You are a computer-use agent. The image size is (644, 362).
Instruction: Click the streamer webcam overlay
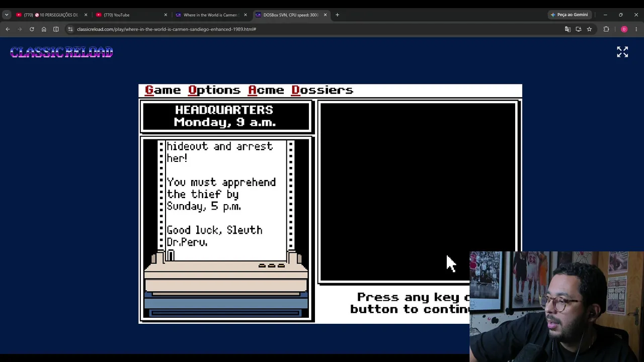556,307
